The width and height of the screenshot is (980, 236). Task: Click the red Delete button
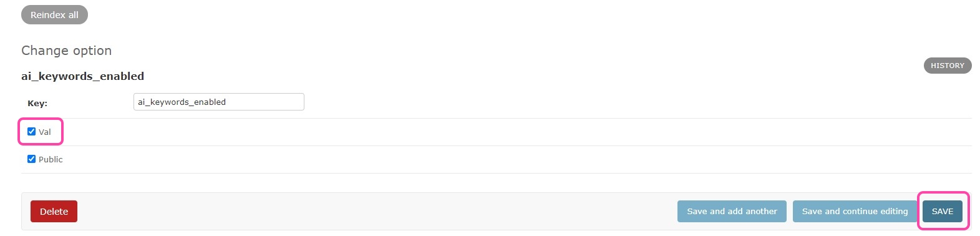pyautogui.click(x=54, y=212)
